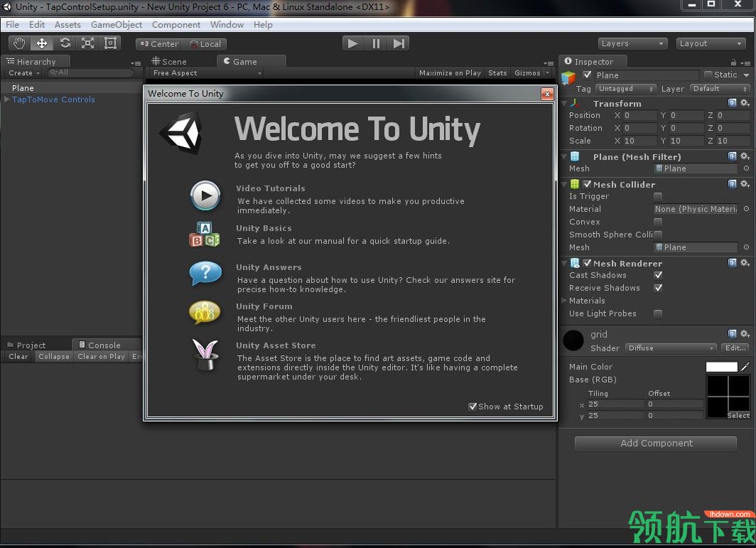Open Mesh Filter gear settings
The width and height of the screenshot is (756, 548).
[745, 156]
